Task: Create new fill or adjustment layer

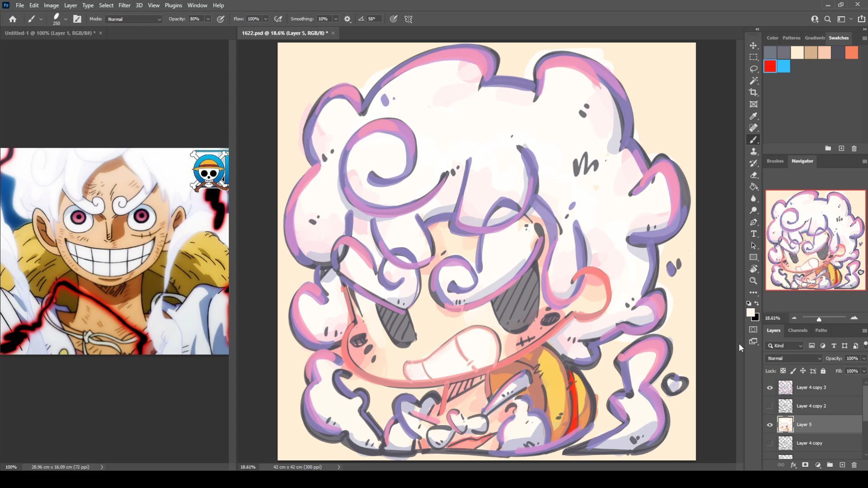Action: pyautogui.click(x=818, y=465)
